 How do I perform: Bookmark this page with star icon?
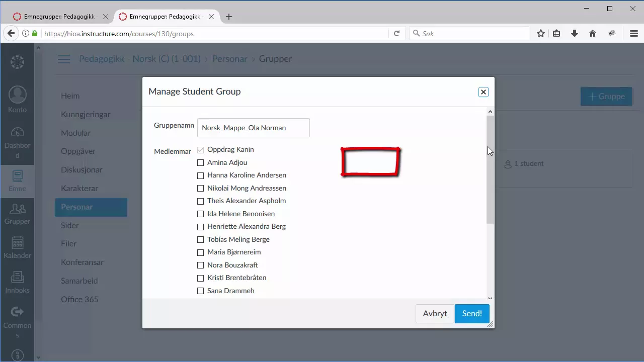pos(541,34)
